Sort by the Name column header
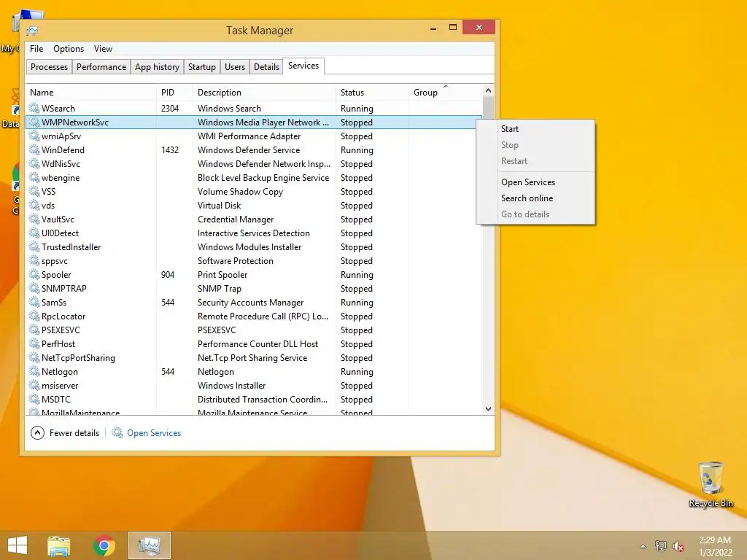The width and height of the screenshot is (747, 560). click(91, 93)
